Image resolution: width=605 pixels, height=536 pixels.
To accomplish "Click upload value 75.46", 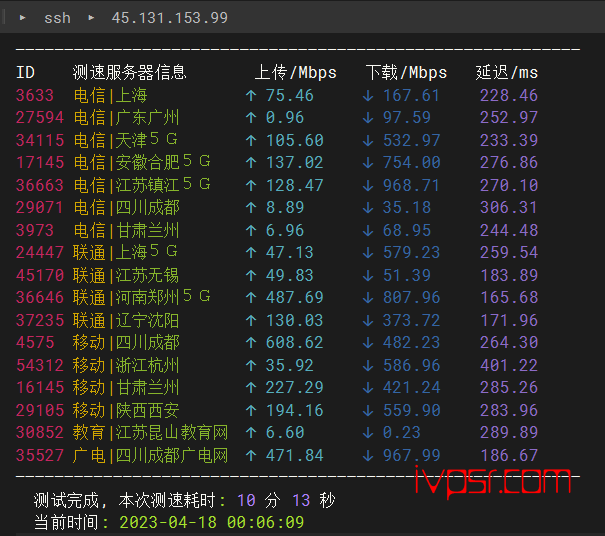I will click(290, 95).
